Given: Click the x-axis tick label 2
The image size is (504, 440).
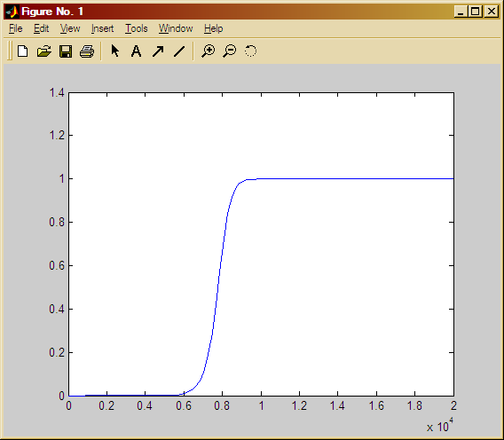Looking at the screenshot, I should coord(453,406).
